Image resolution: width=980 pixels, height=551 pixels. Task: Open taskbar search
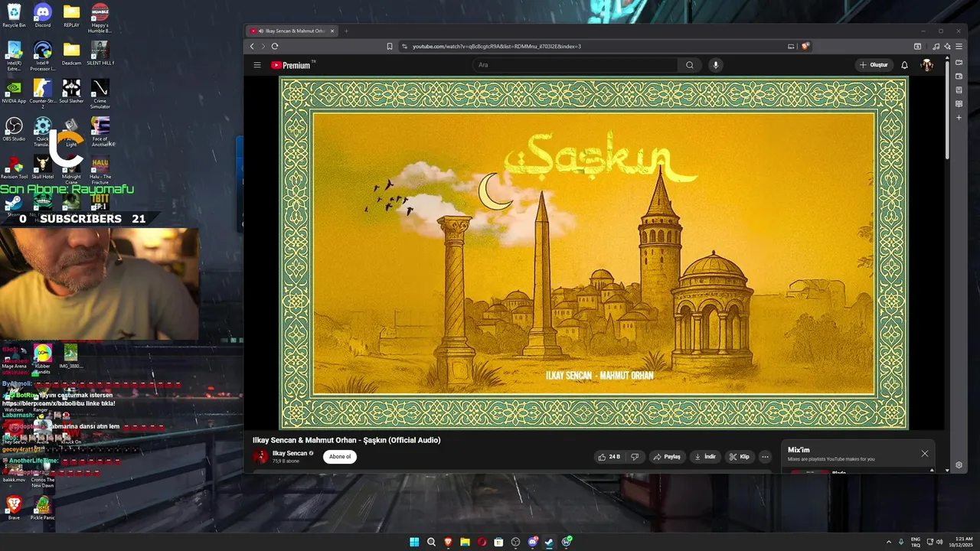(x=431, y=542)
